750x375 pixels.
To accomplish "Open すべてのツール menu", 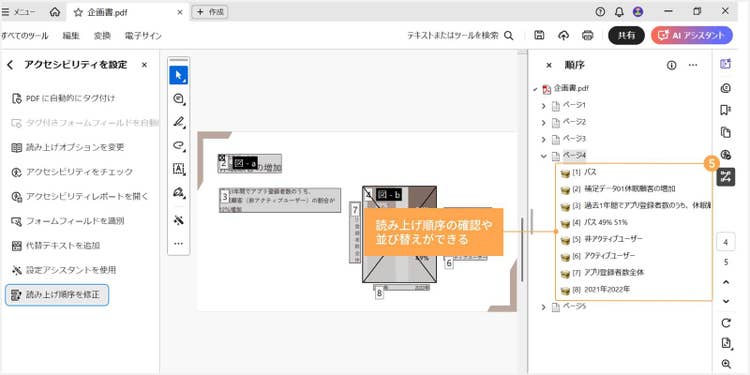I will (x=24, y=35).
